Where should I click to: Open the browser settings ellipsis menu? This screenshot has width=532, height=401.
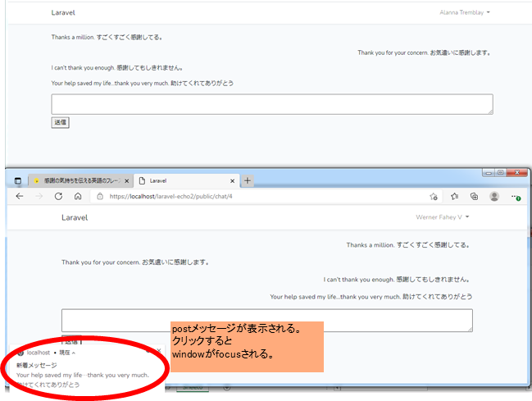pyautogui.click(x=515, y=197)
